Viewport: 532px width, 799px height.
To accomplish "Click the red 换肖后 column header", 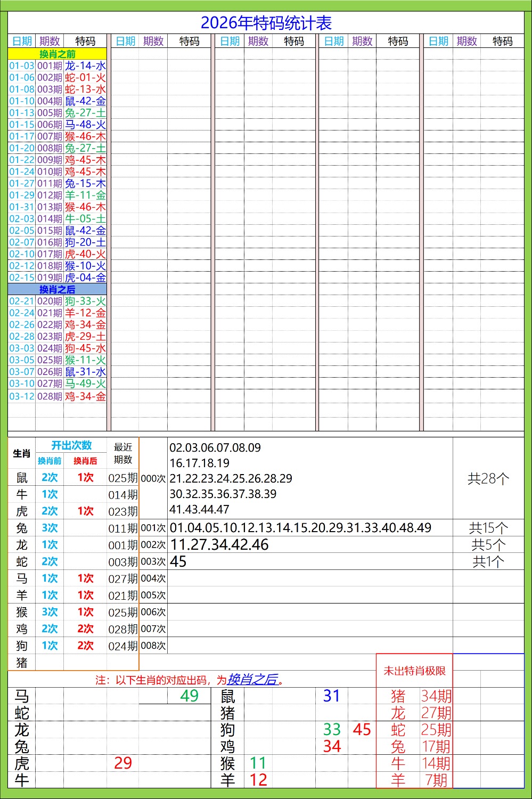I will coord(85,461).
